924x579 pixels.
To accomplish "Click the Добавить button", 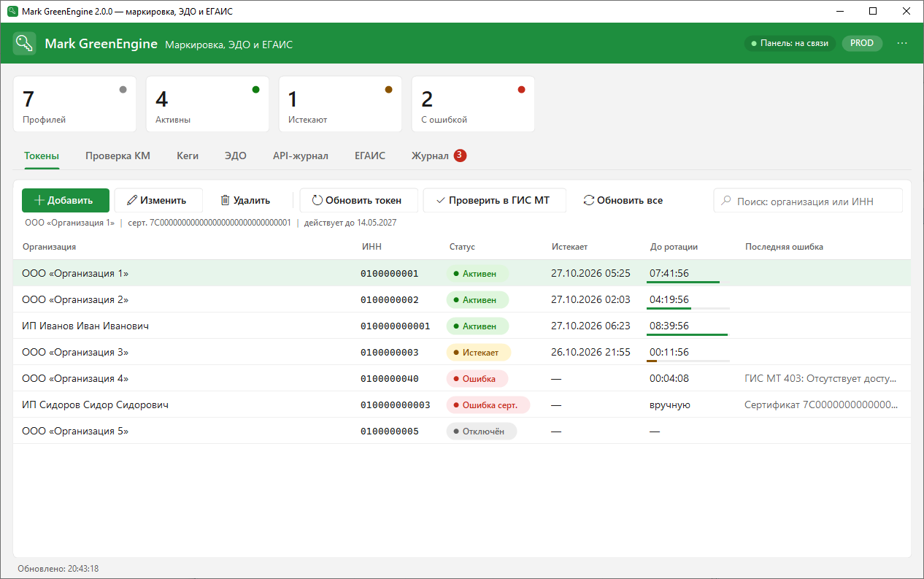I will tap(66, 200).
